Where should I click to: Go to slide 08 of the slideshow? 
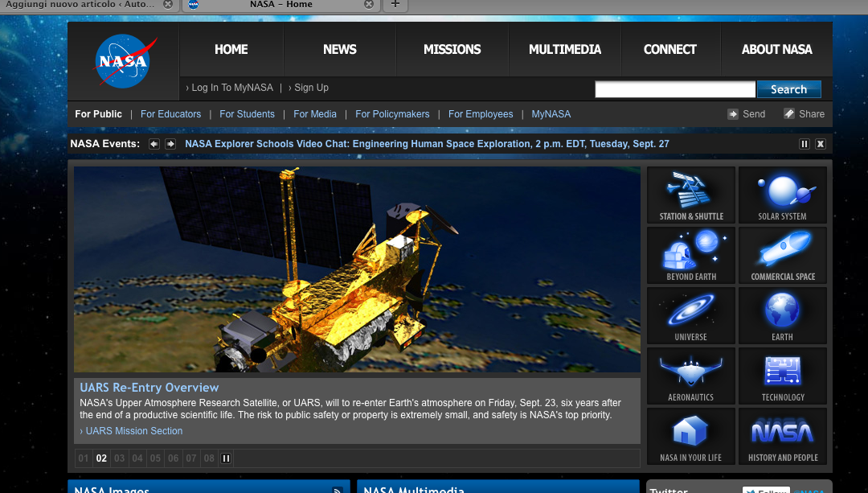[209, 458]
